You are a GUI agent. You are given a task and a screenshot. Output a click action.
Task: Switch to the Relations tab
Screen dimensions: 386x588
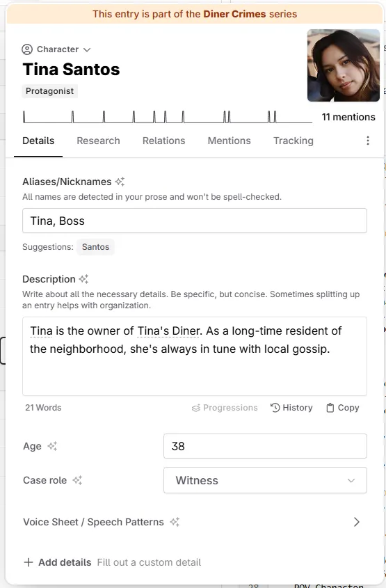[x=163, y=141]
